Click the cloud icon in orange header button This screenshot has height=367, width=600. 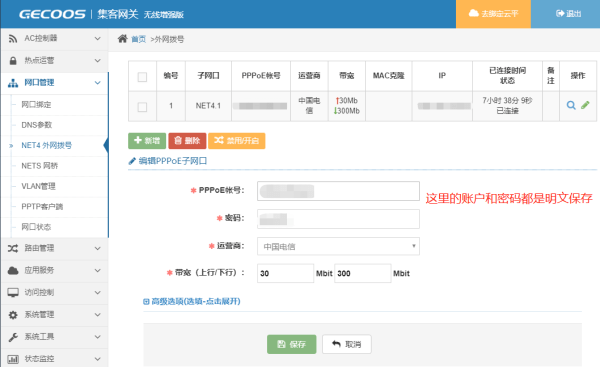pyautogui.click(x=474, y=13)
